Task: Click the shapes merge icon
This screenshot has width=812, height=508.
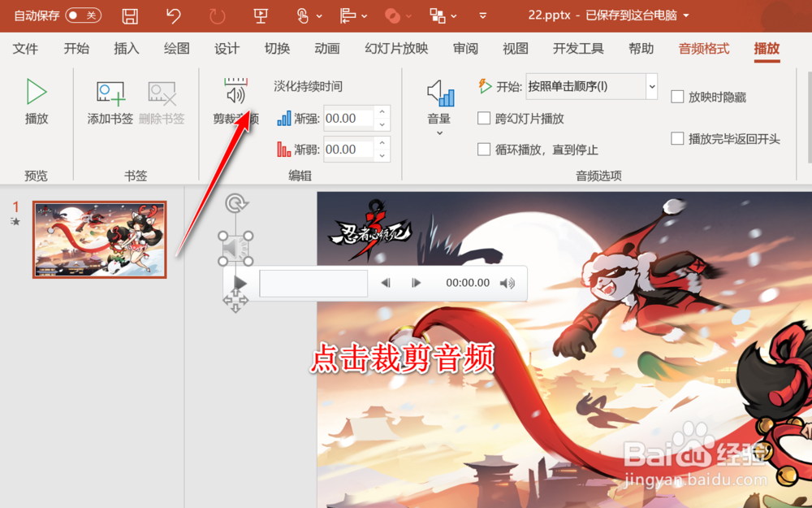Action: pyautogui.click(x=392, y=16)
